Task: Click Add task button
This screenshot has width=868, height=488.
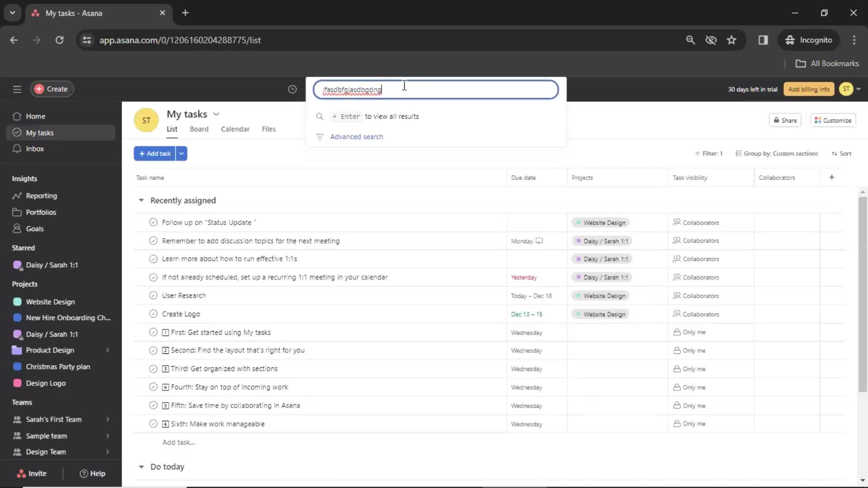Action: coord(155,154)
